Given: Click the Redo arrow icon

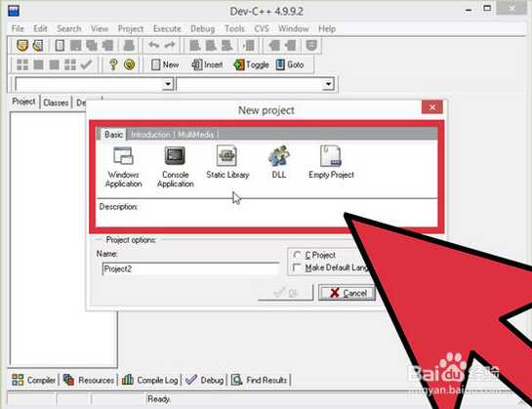Looking at the screenshot, I should tap(170, 45).
